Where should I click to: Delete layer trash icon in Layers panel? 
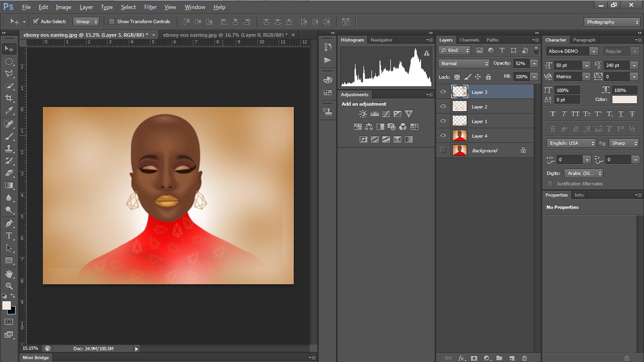[x=524, y=358]
